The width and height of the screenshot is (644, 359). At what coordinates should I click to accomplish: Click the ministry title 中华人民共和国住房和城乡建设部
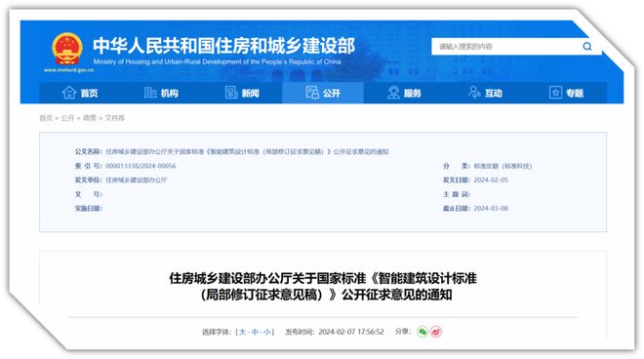(223, 45)
